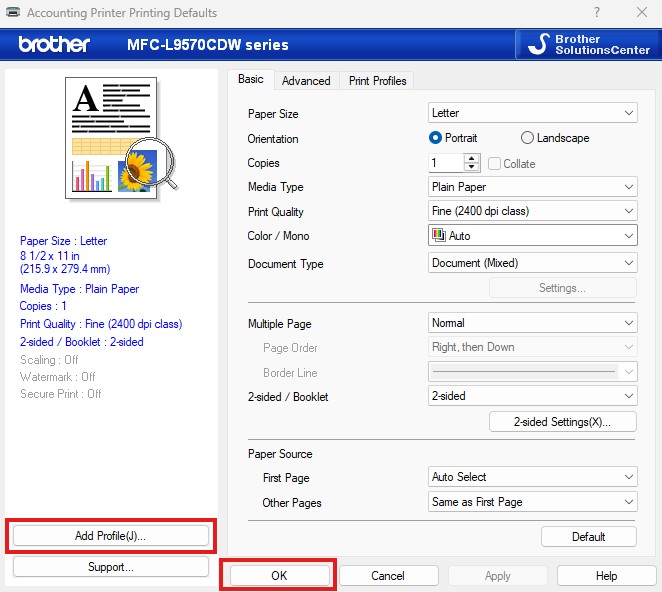Switch to the Advanced tab
The width and height of the screenshot is (662, 592).
point(306,81)
